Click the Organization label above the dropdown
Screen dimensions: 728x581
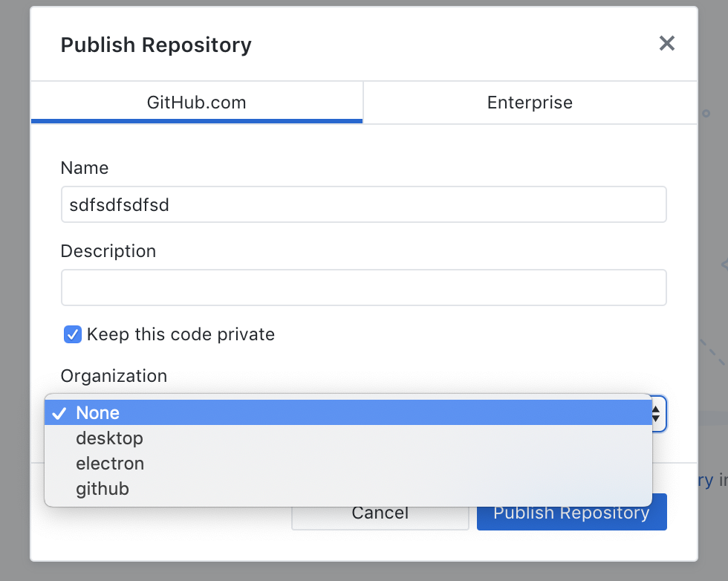tap(113, 376)
